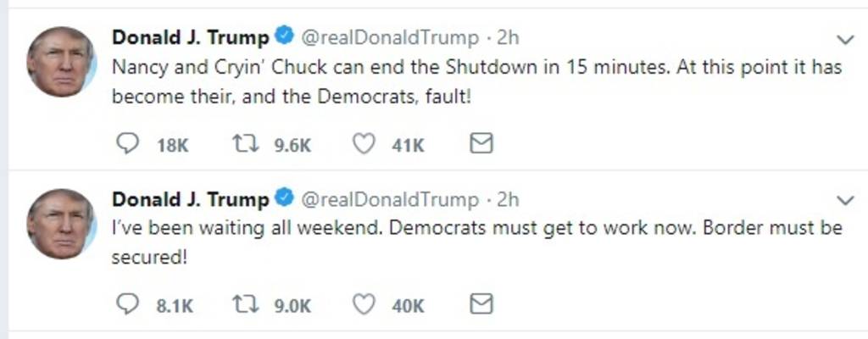The height and width of the screenshot is (339, 868).
Task: Open the 2h timestamp of first tweet
Action: [x=508, y=38]
